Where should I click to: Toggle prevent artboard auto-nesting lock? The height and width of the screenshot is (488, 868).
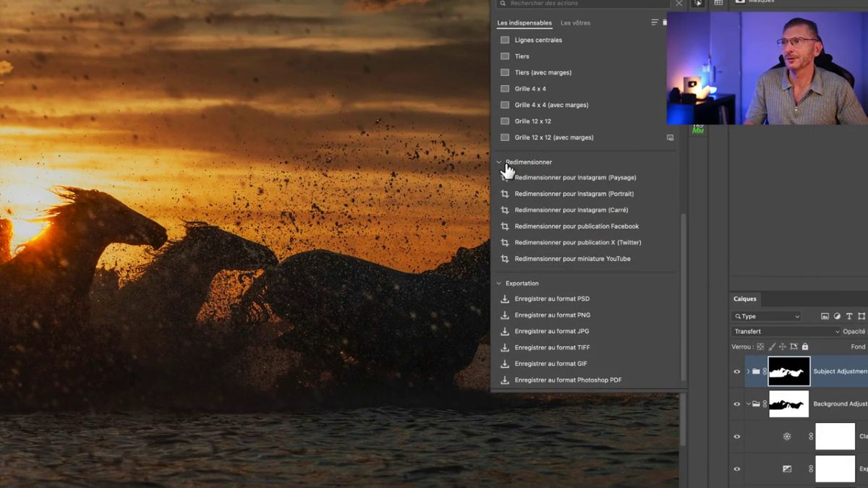tap(793, 347)
